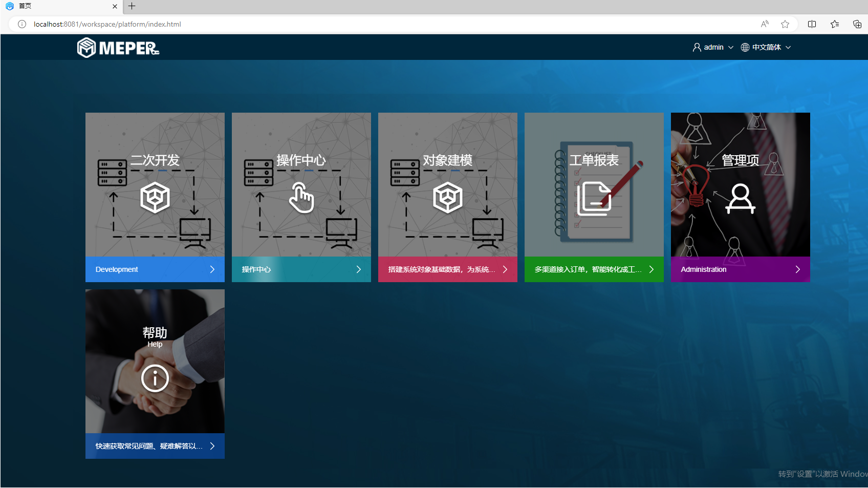The height and width of the screenshot is (488, 868).
Task: Click the info icon on 帮助 tile
Action: 155,378
